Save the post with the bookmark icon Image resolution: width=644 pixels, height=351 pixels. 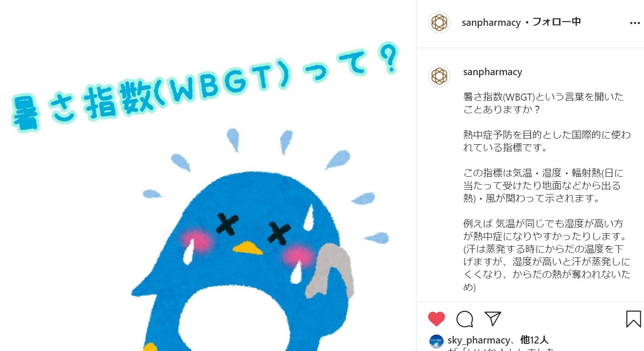(633, 319)
